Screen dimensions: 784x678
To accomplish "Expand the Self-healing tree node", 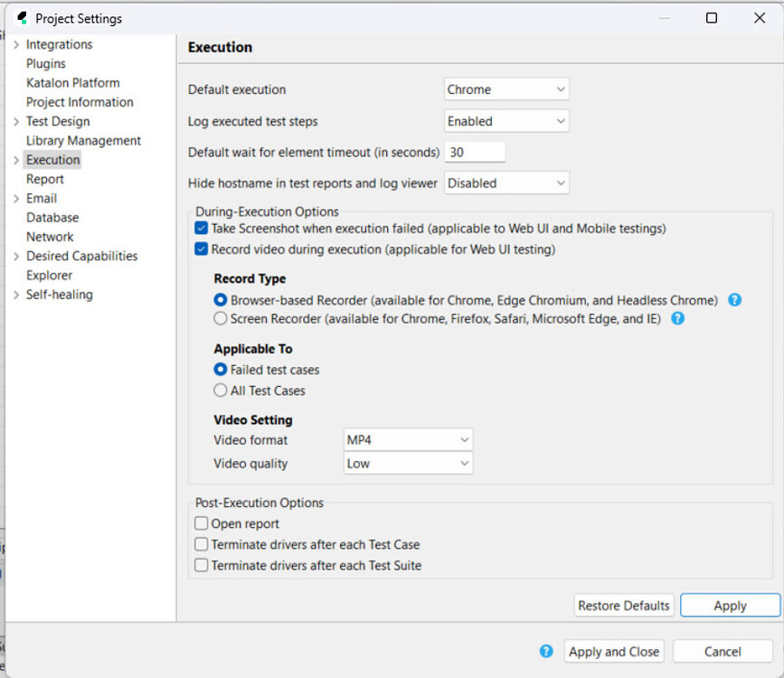I will 16,295.
